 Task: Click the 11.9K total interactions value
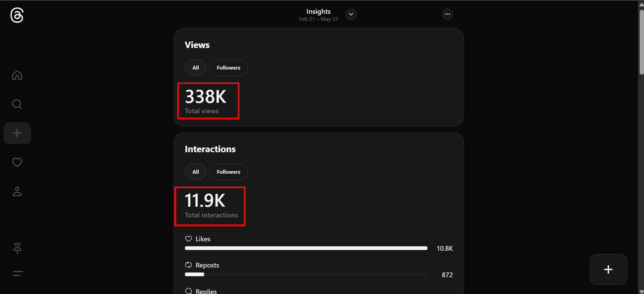click(205, 201)
